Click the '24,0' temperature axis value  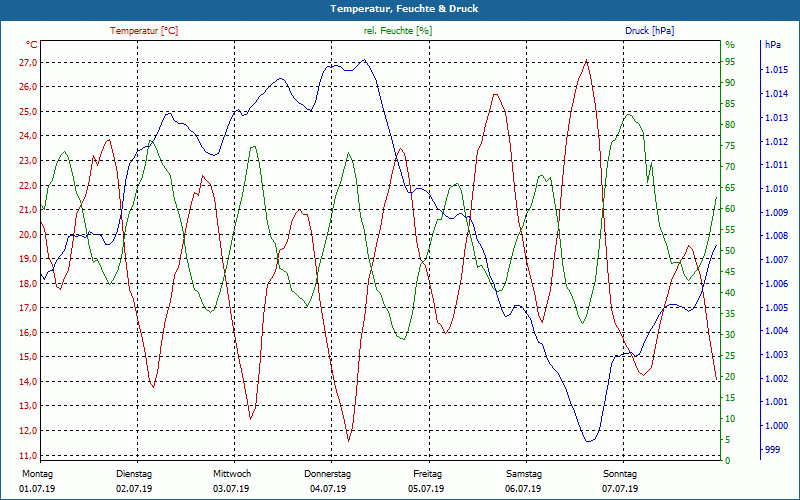tap(28, 136)
